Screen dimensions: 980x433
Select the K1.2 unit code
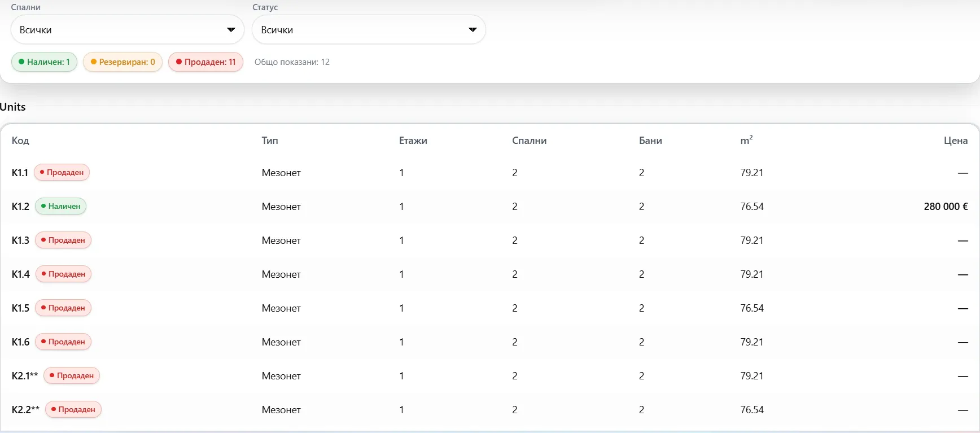tap(20, 207)
